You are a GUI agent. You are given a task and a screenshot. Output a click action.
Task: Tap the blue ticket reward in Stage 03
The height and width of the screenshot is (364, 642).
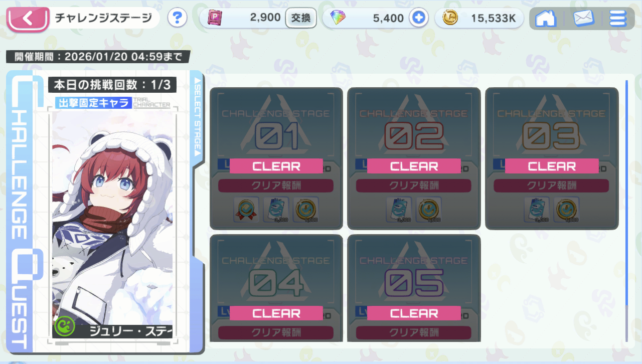(x=537, y=210)
